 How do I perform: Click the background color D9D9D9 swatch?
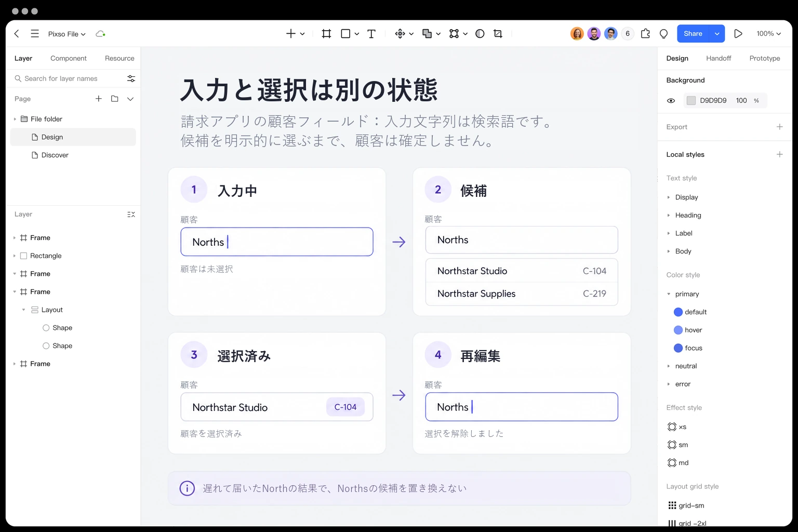(691, 101)
